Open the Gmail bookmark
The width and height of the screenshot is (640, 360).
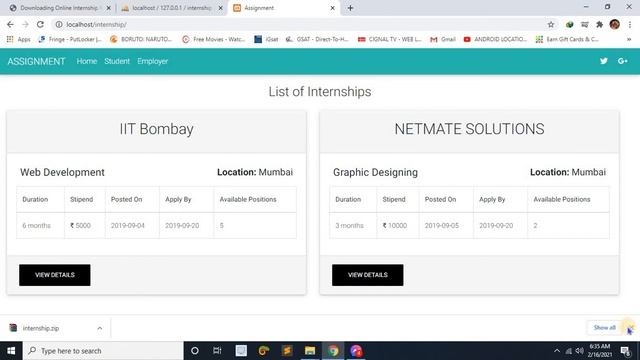point(443,39)
